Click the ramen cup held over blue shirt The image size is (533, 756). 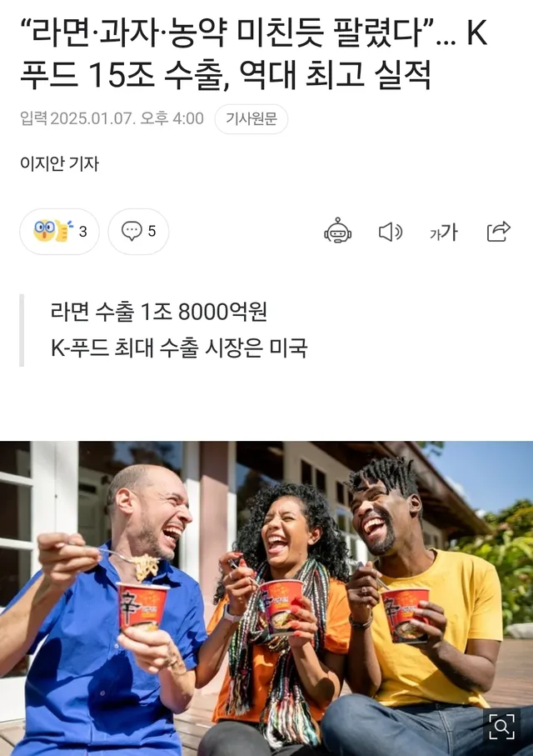(142, 606)
